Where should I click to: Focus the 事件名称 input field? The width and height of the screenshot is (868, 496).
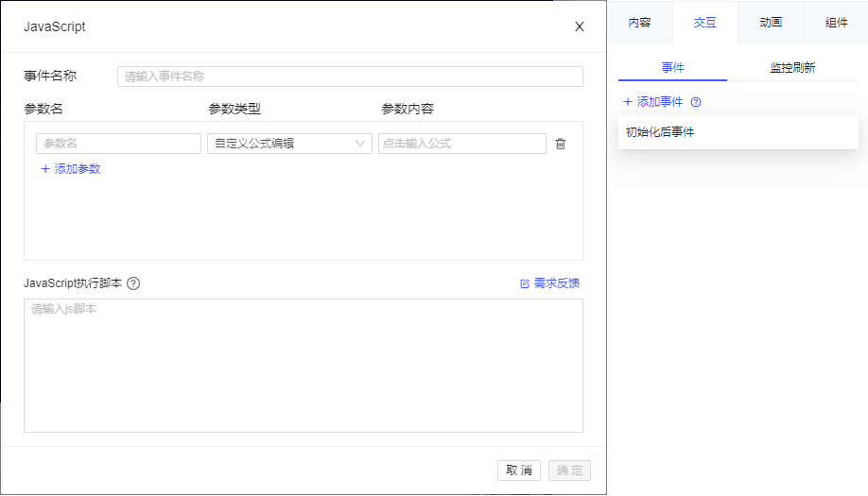coord(350,77)
